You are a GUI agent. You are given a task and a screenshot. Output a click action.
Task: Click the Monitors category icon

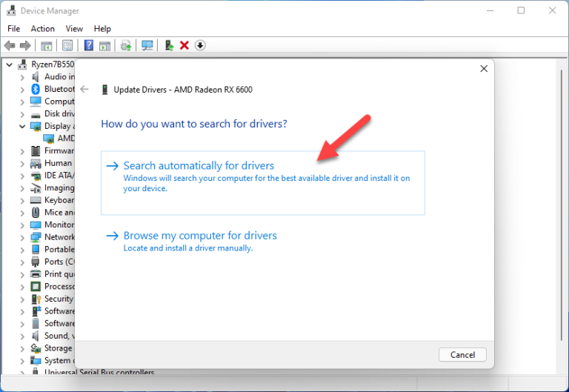click(x=36, y=225)
